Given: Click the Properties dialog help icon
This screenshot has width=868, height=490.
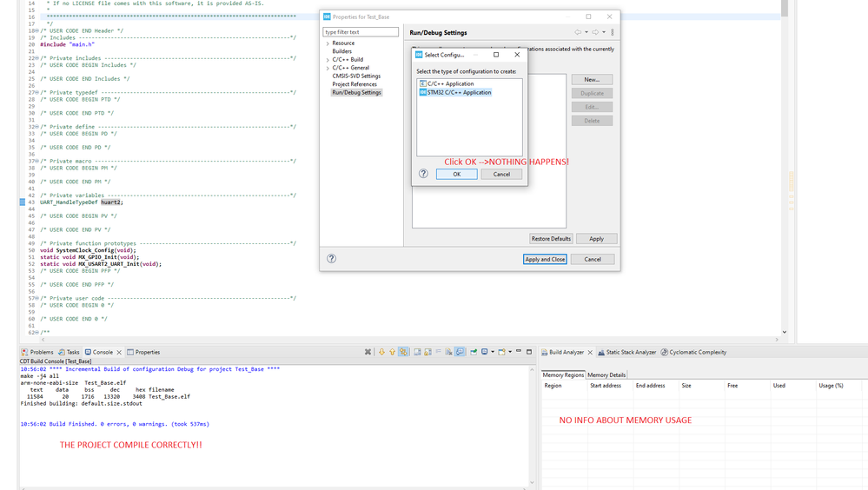Looking at the screenshot, I should click(x=332, y=259).
